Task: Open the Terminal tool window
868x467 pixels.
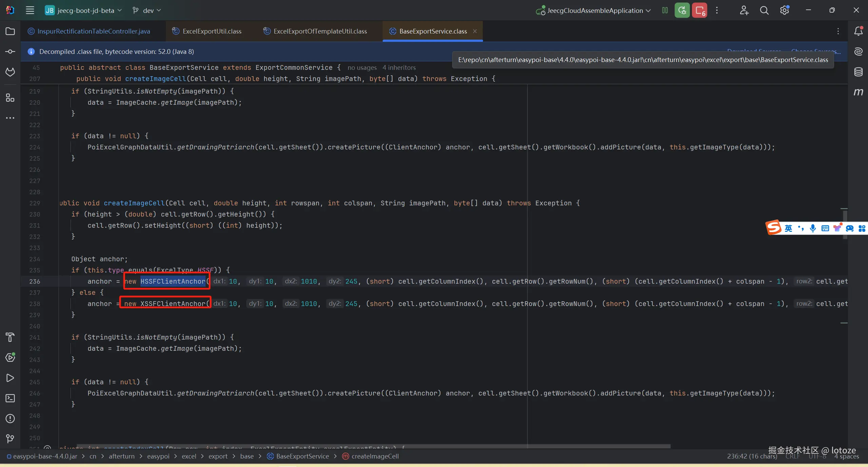Action: click(x=10, y=398)
